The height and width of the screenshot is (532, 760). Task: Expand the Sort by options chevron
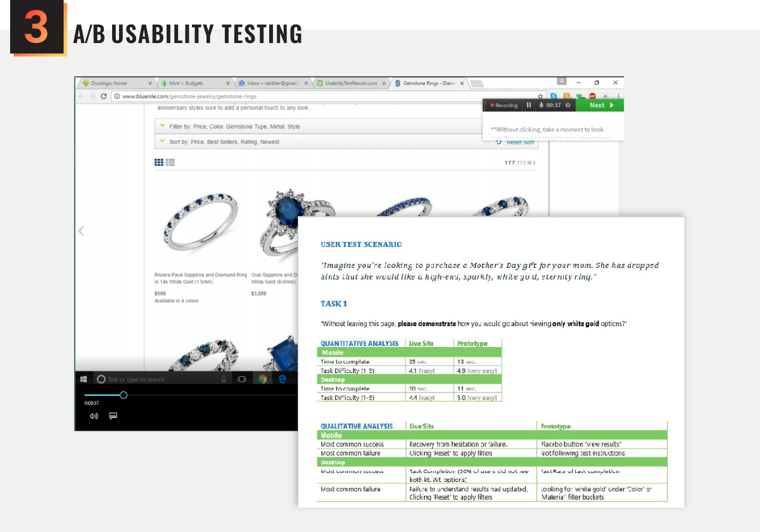click(162, 141)
